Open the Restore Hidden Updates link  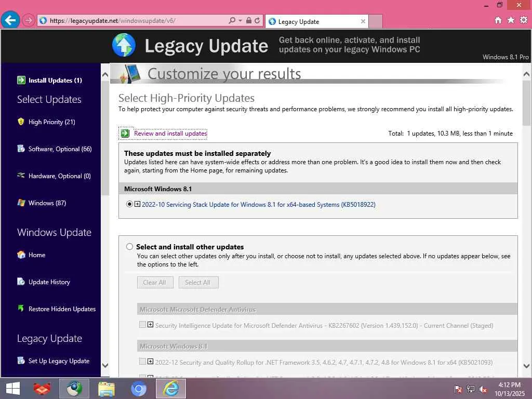coord(62,309)
